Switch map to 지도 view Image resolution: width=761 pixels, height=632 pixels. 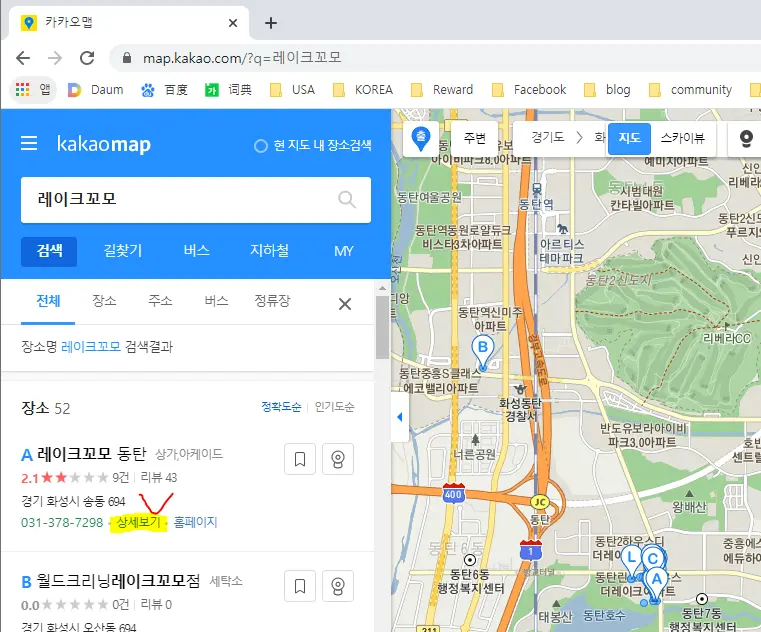(629, 138)
